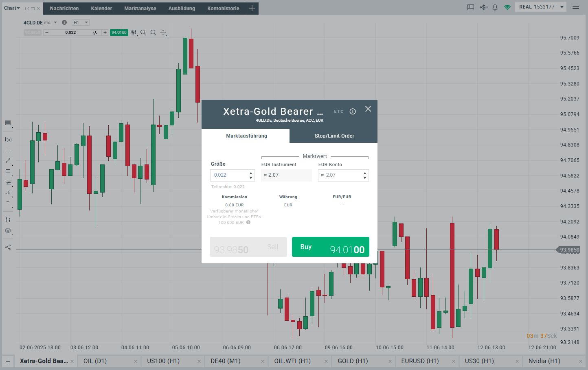
Task: Toggle the workspace layout icon near the account selector
Action: point(470,7)
